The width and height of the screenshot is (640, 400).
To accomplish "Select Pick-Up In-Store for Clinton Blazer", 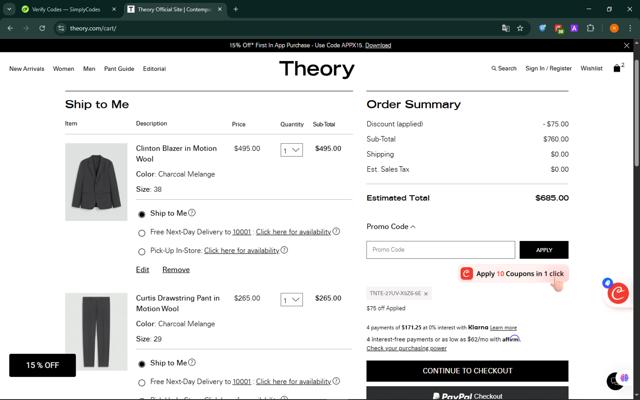I will [x=142, y=251].
